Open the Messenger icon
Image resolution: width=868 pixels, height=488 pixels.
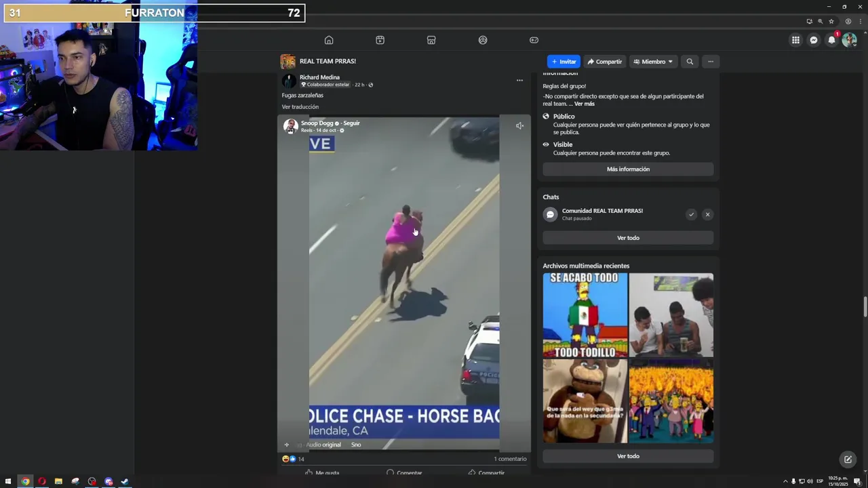coord(814,40)
